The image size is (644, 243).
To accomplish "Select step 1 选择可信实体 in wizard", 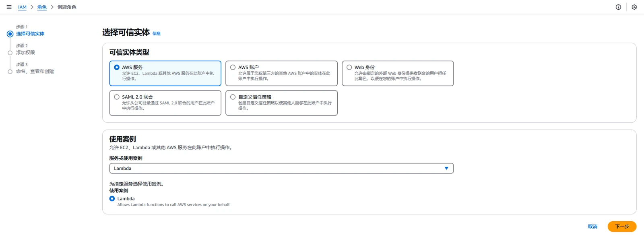I will click(30, 34).
